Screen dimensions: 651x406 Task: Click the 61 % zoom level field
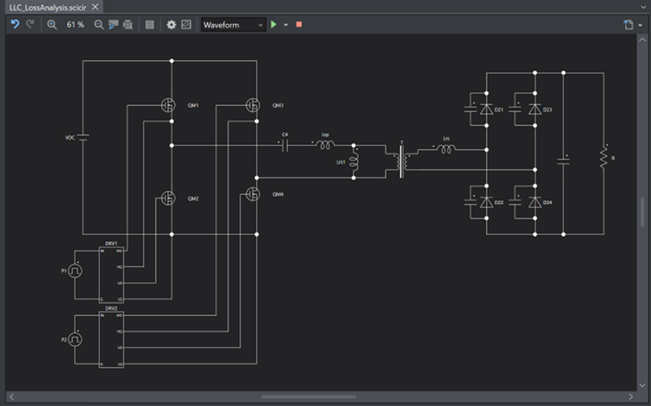pos(75,24)
